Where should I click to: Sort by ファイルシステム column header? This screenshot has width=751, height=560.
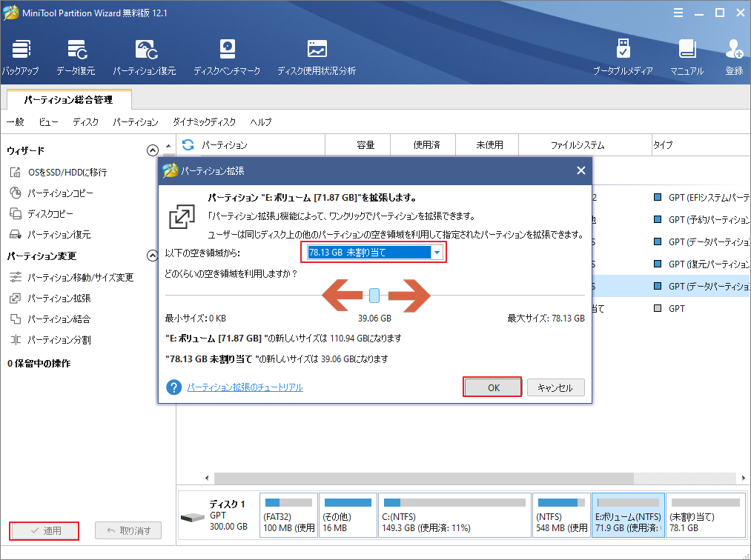pyautogui.click(x=585, y=145)
